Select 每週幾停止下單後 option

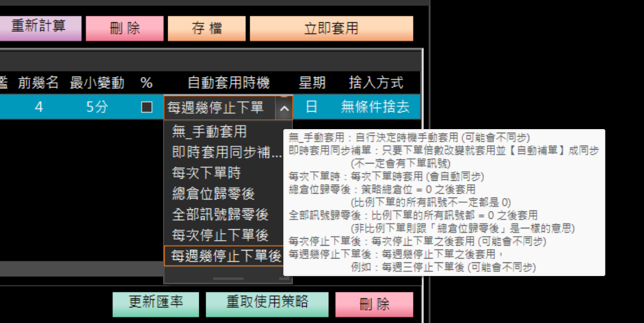(227, 256)
